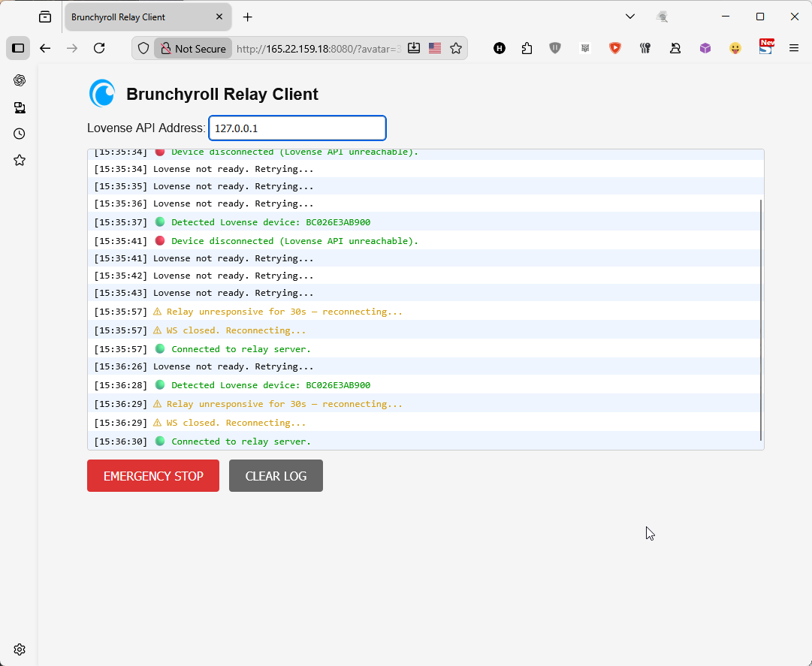Reload the page with the refresh icon
This screenshot has width=812, height=666.
click(99, 48)
